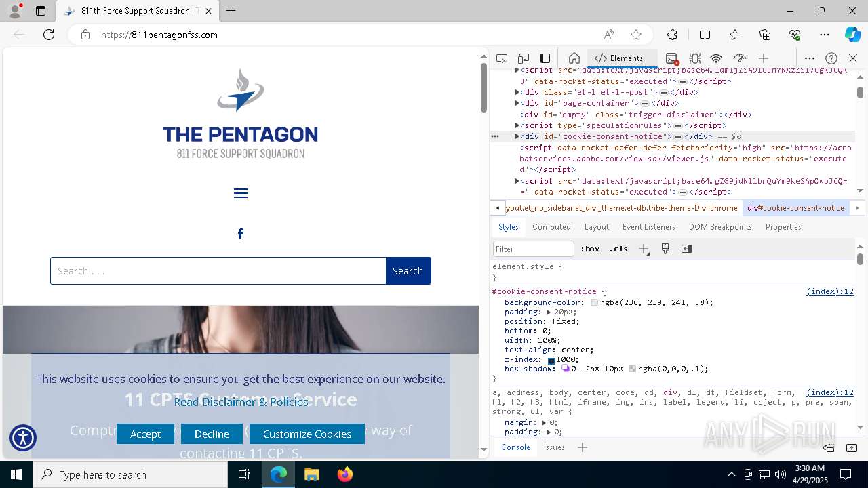Open the Event Listeners tab
The height and width of the screenshot is (488, 868).
coord(649,227)
